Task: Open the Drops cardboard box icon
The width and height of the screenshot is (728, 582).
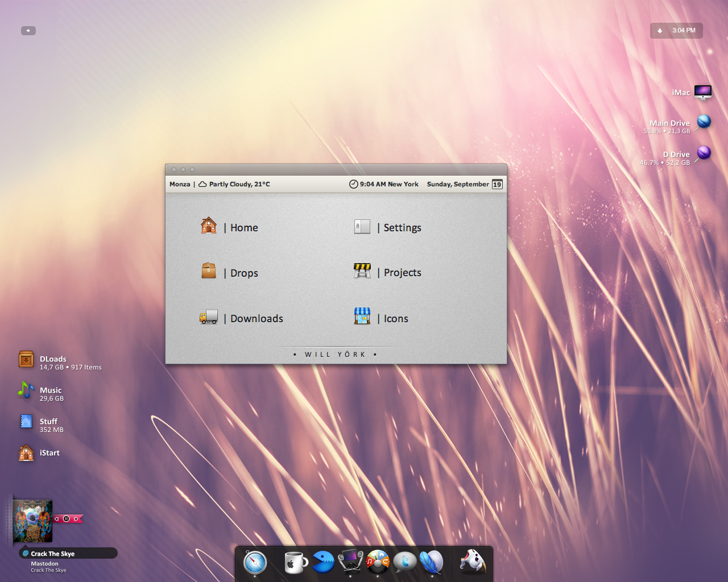Action: [209, 271]
